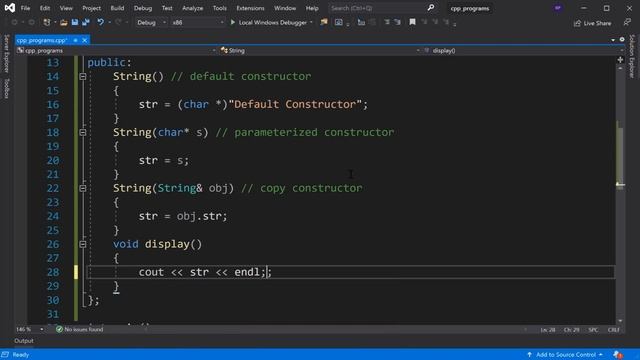
Task: Open the notifications icon in status bar
Action: (618, 354)
